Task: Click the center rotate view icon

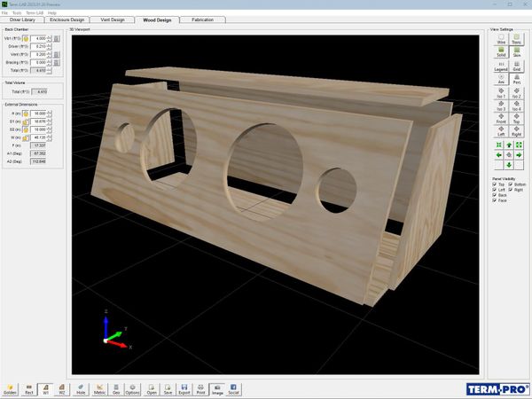Action: (509, 155)
